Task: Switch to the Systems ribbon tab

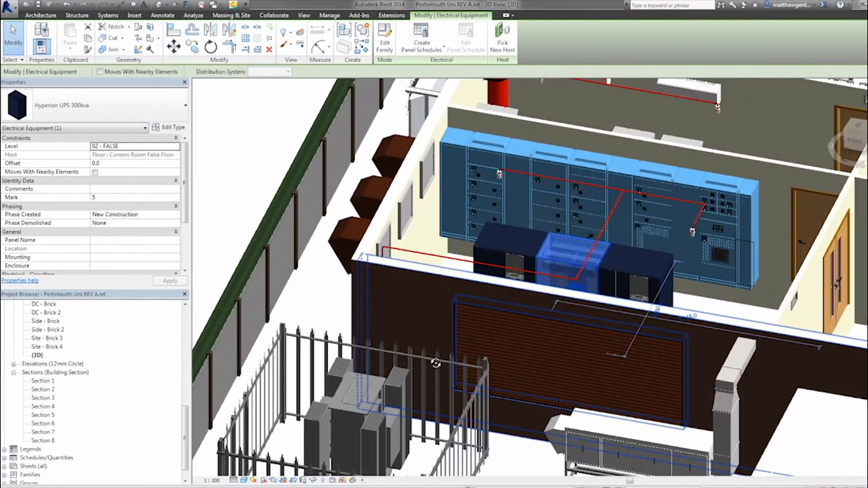Action: click(108, 15)
